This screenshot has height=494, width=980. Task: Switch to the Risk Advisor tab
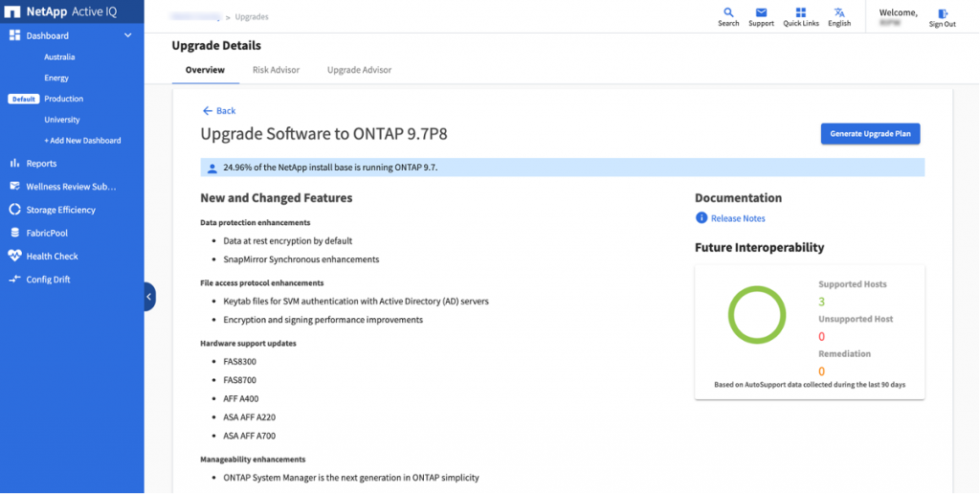tap(277, 70)
